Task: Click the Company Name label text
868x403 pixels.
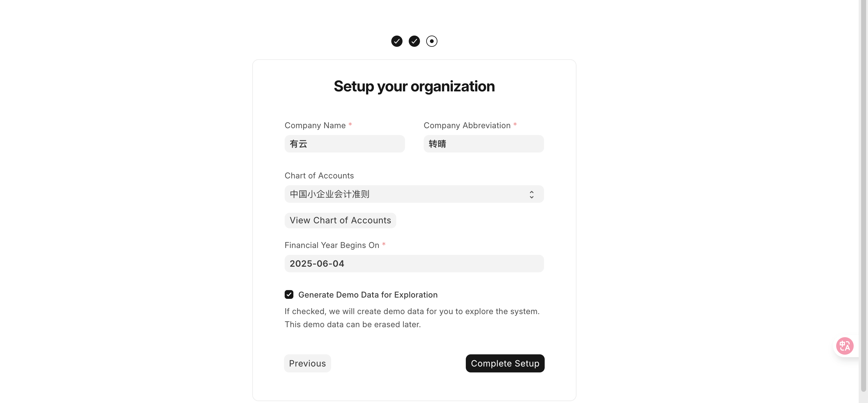Action: (315, 125)
